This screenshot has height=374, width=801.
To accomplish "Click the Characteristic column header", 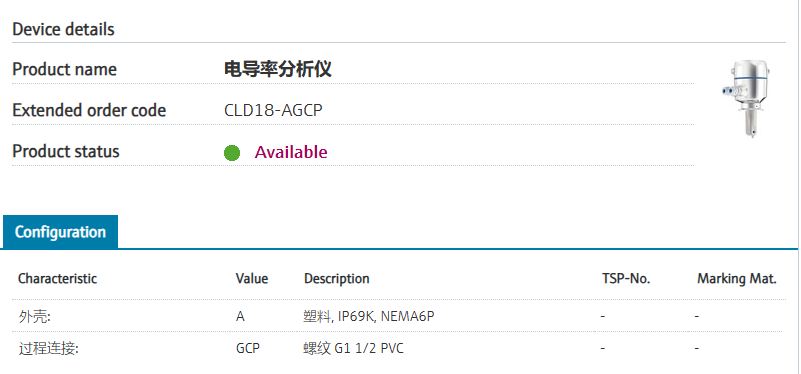I will pos(57,279).
